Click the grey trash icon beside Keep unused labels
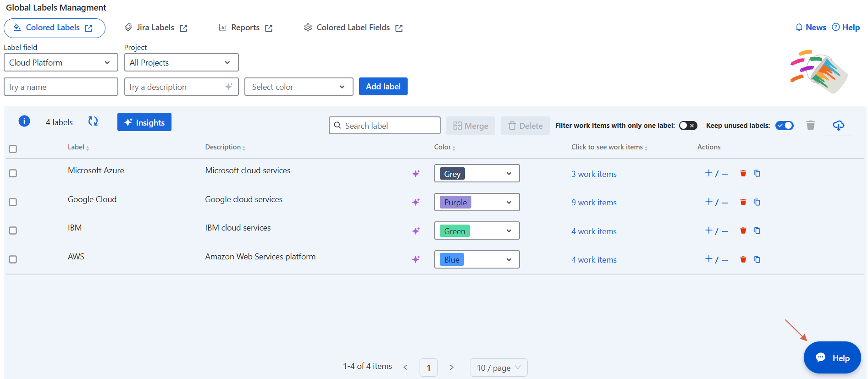868x379 pixels. point(811,125)
